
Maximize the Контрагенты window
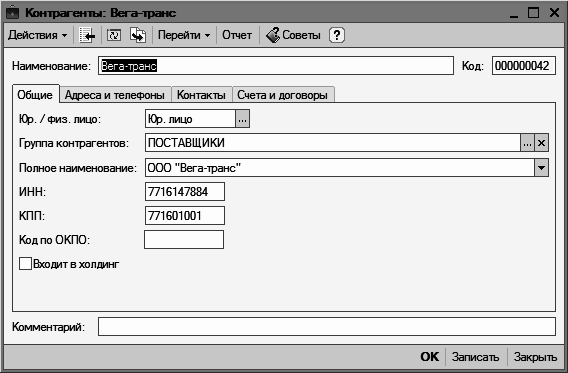click(533, 13)
